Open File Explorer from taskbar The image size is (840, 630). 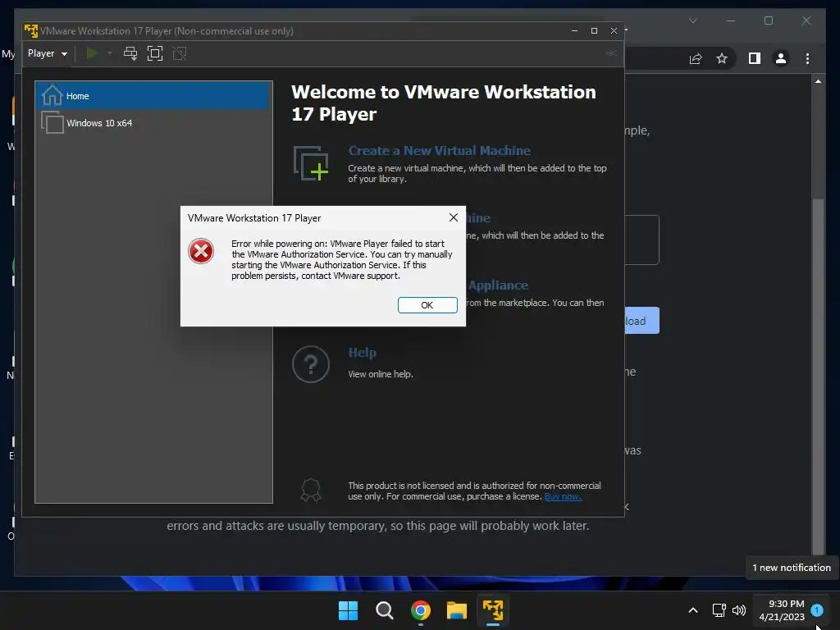pyautogui.click(x=456, y=610)
